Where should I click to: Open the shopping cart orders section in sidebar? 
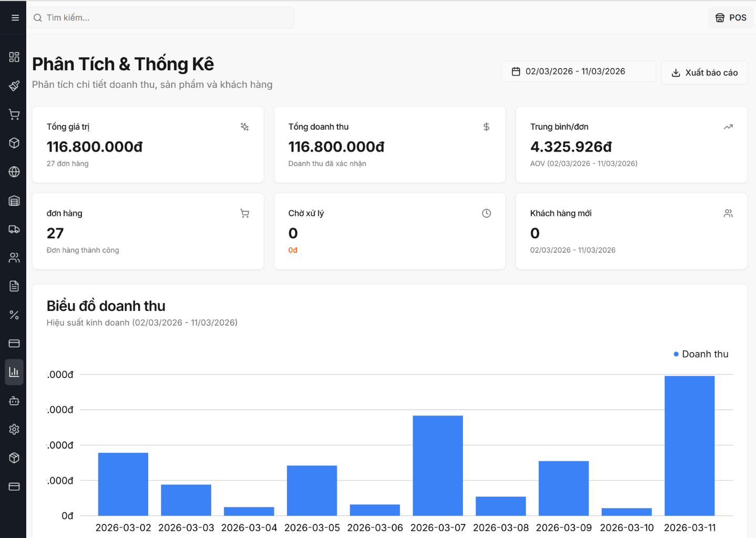click(14, 115)
